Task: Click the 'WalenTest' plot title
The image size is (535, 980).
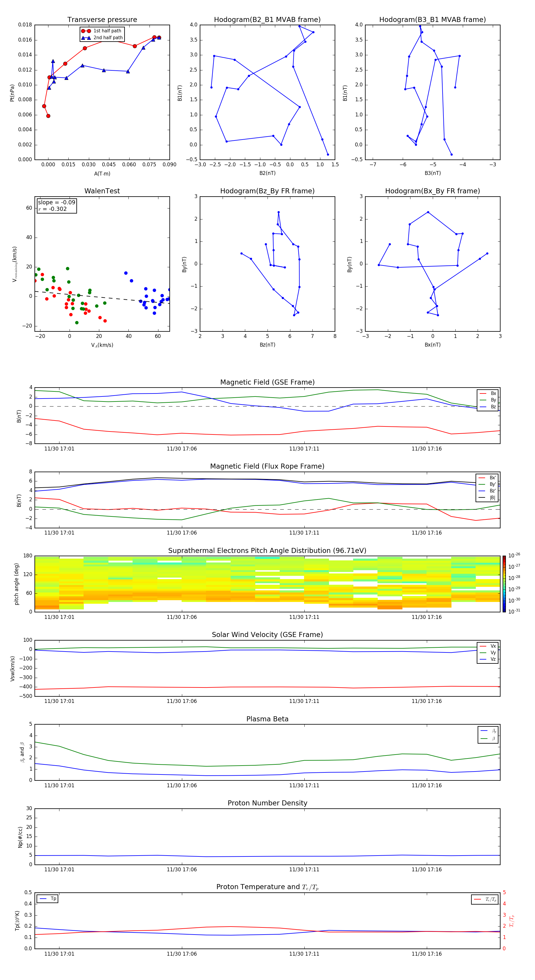Action: click(x=102, y=191)
